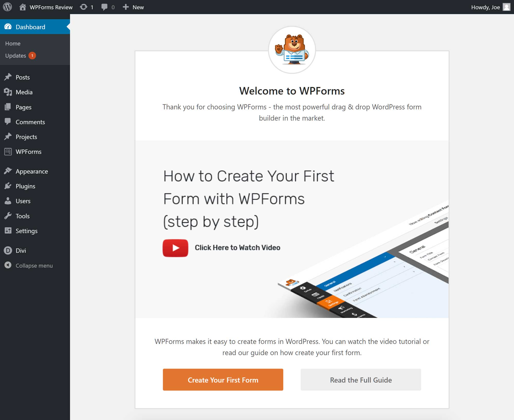
Task: Open the updates refresh icon in admin bar
Action: click(84, 7)
